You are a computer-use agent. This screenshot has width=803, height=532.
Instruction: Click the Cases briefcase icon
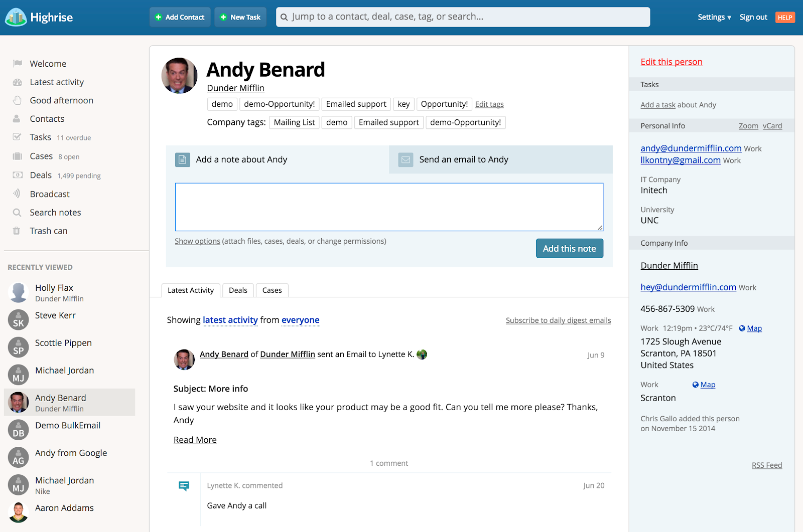18,156
